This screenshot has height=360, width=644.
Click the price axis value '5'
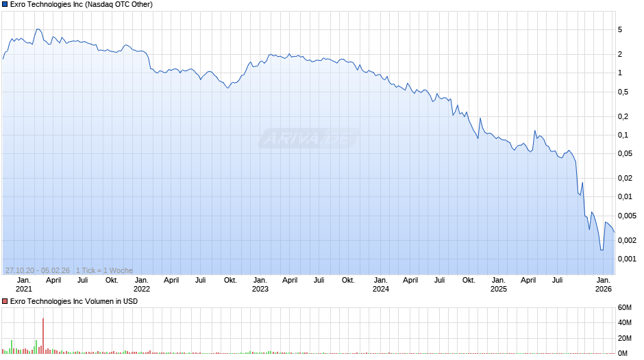pyautogui.click(x=620, y=29)
